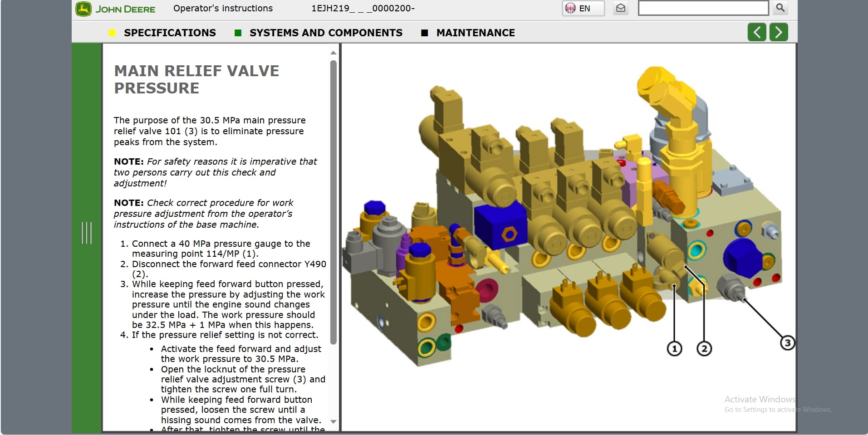The width and height of the screenshot is (868, 435).
Task: Click the serial number "1EJH219_ _ _0000200-"
Action: [363, 8]
